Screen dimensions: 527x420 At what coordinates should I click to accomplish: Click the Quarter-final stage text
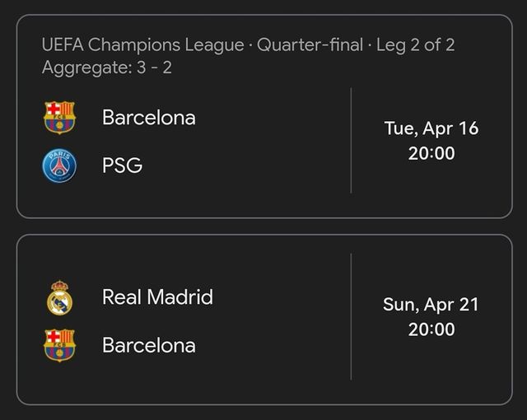click(x=310, y=45)
